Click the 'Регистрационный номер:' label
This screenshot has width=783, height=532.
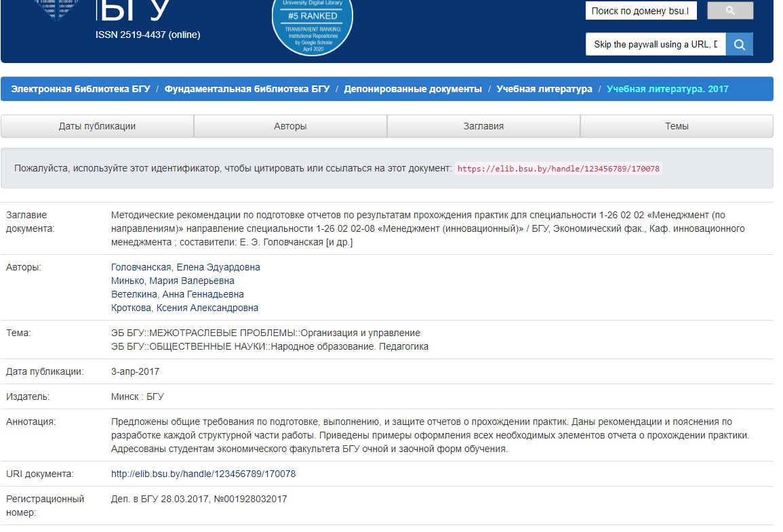(x=45, y=506)
